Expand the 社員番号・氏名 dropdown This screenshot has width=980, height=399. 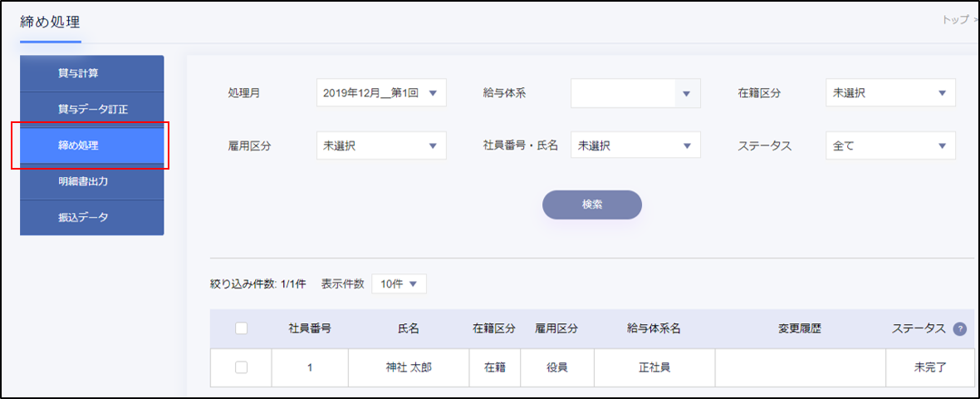pos(635,145)
